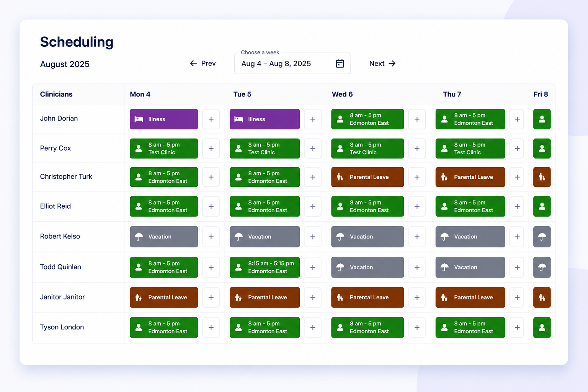Add shift for Christopher Turk on Thursday

point(517,177)
